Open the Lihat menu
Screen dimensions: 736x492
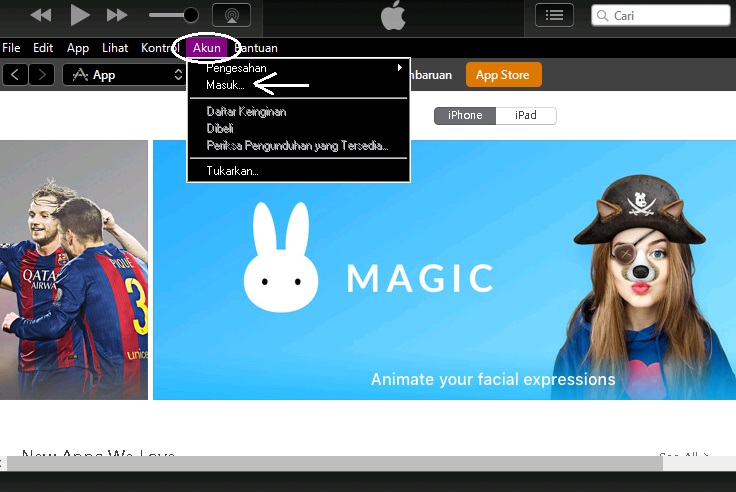tap(115, 48)
